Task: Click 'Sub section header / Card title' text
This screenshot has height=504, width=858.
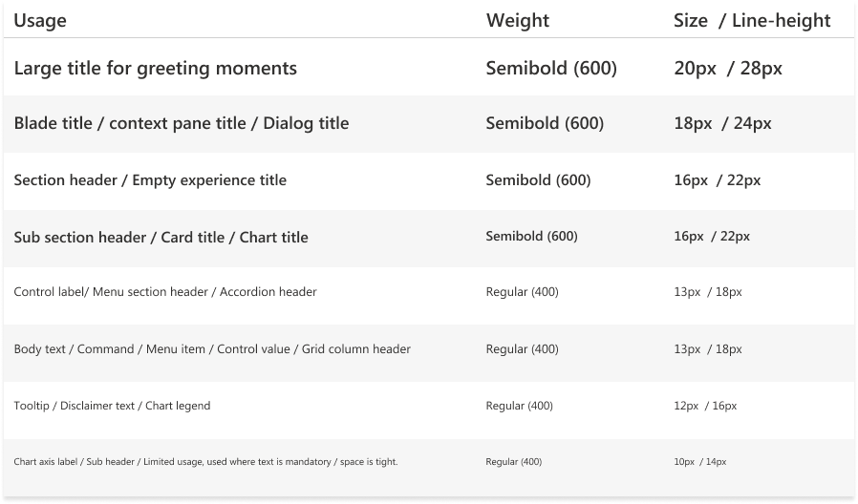Action: coord(161,237)
